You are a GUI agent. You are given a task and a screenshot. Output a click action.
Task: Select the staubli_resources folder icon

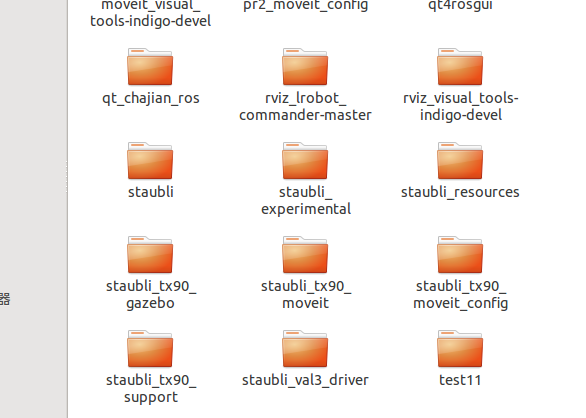point(460,161)
